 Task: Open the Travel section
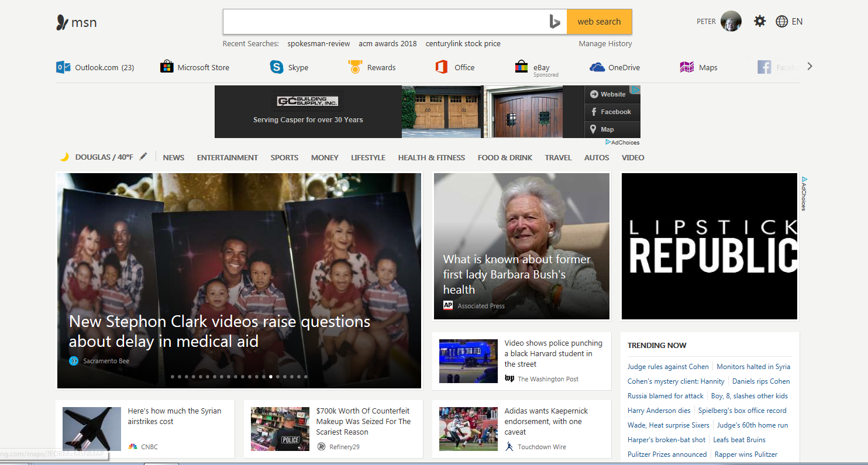click(x=558, y=157)
